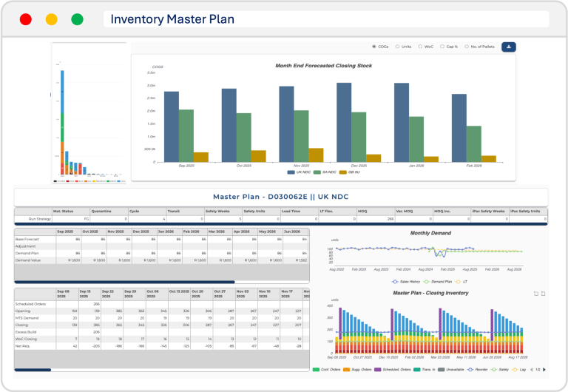568x392 pixels.
Task: Toggle SA NDC legend series
Action: [326, 172]
